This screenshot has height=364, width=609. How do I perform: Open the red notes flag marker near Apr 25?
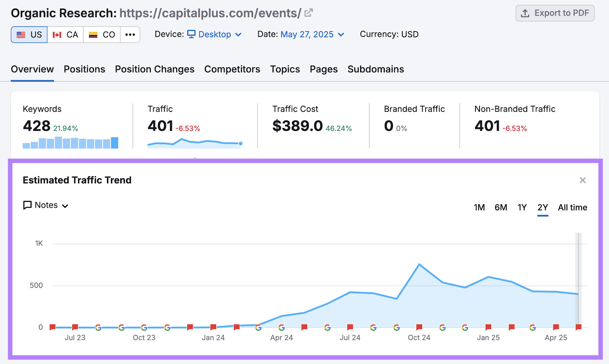(555, 327)
